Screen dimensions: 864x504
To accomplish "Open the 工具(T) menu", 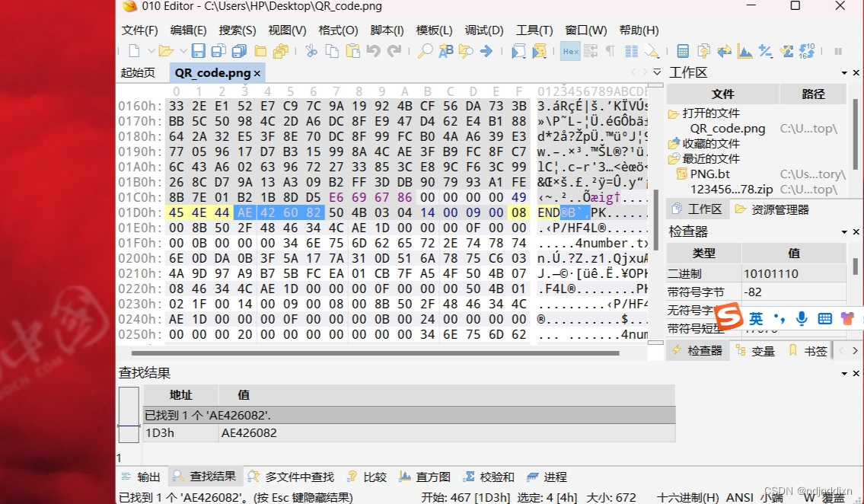I will pyautogui.click(x=534, y=30).
